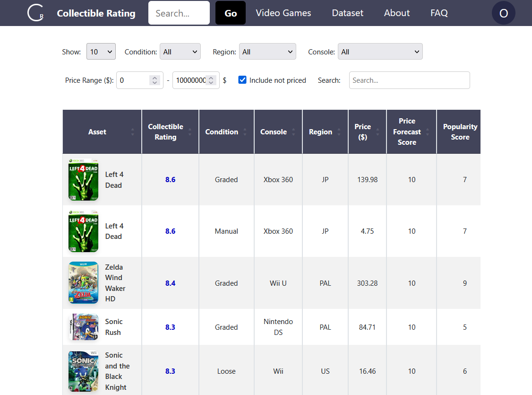The image size is (532, 395).
Task: Sort by Price ($) column arrows
Action: (x=378, y=132)
